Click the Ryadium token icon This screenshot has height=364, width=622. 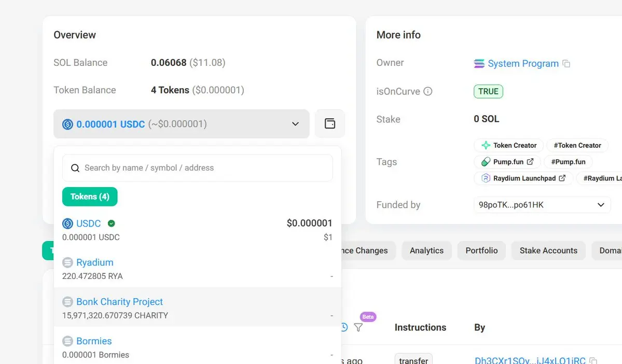pyautogui.click(x=68, y=262)
